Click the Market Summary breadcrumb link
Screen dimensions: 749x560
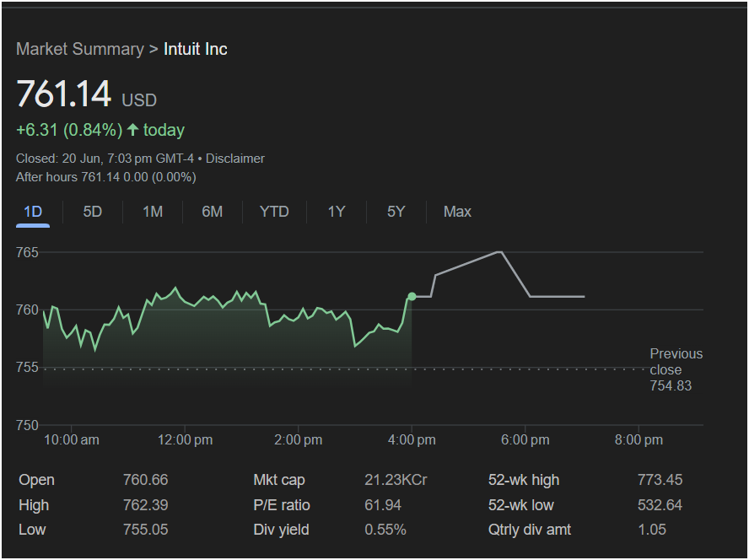[x=80, y=49]
